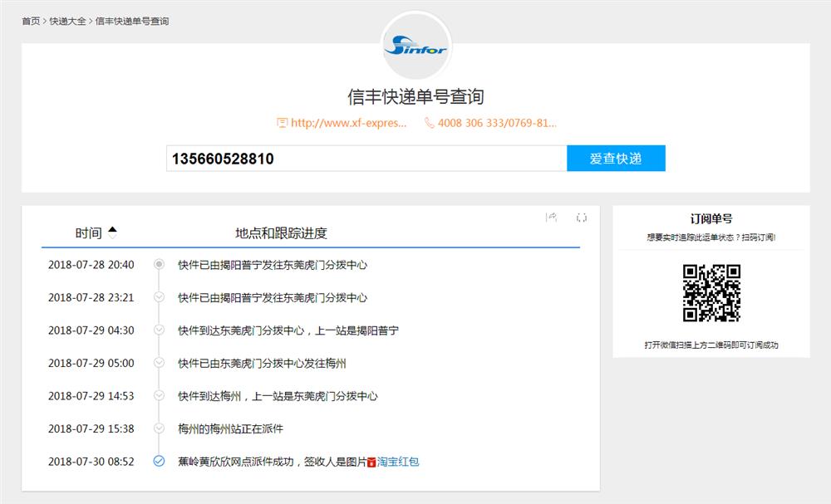The width and height of the screenshot is (831, 504).
Task: Click the fullscreen icon above the tracking table
Action: [582, 218]
